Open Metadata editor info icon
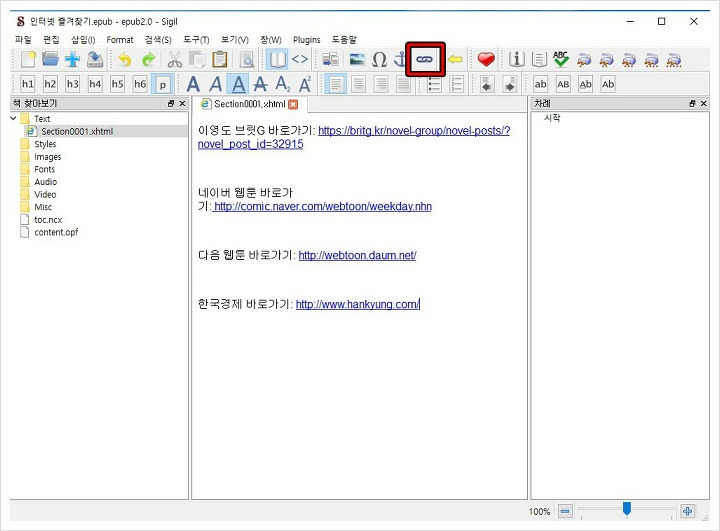 (516, 60)
